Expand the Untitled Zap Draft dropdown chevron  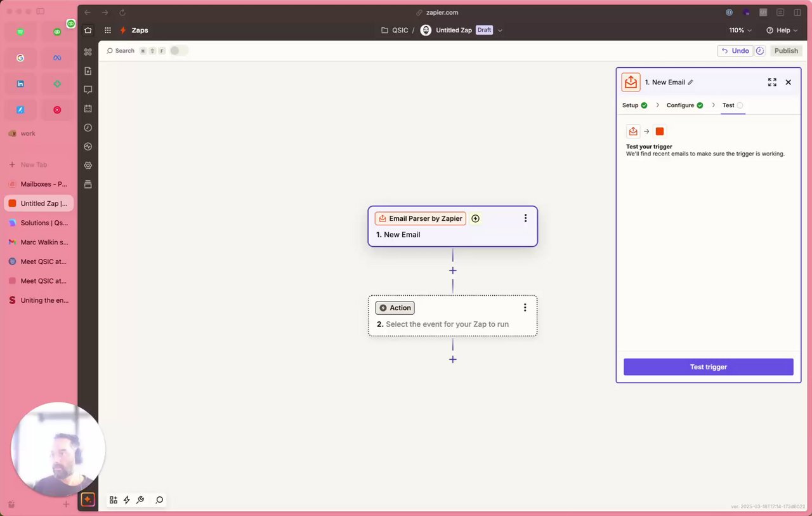click(x=500, y=30)
